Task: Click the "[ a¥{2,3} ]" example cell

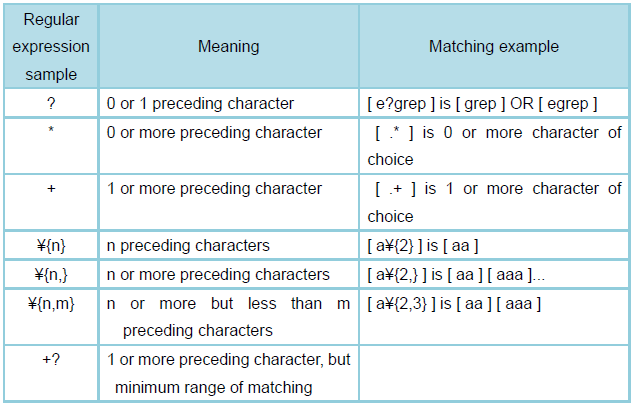Action: (453, 303)
